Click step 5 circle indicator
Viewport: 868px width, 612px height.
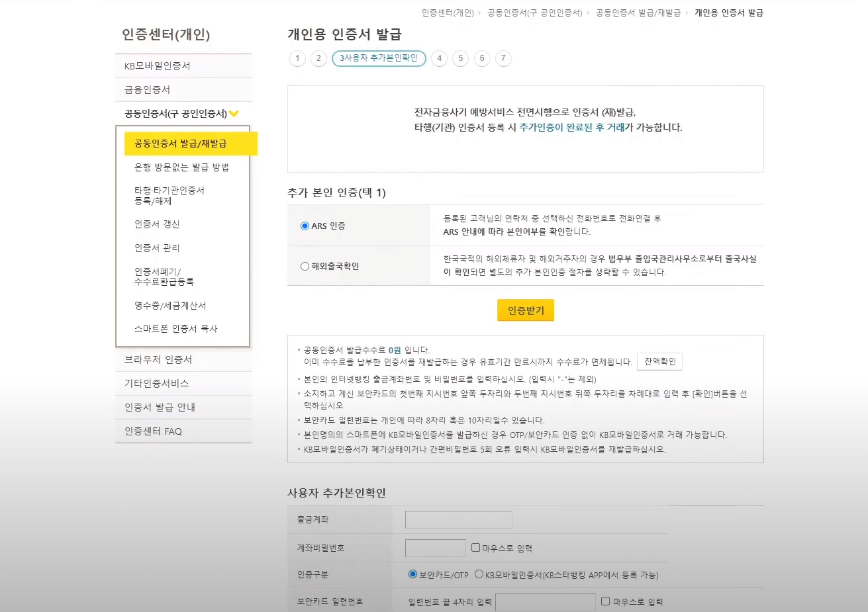click(460, 58)
